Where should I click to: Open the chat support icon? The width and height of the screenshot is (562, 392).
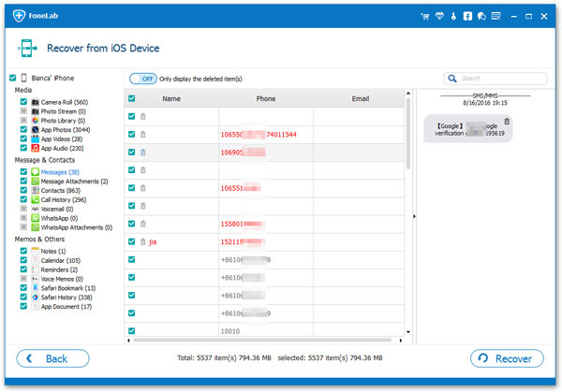tap(481, 16)
